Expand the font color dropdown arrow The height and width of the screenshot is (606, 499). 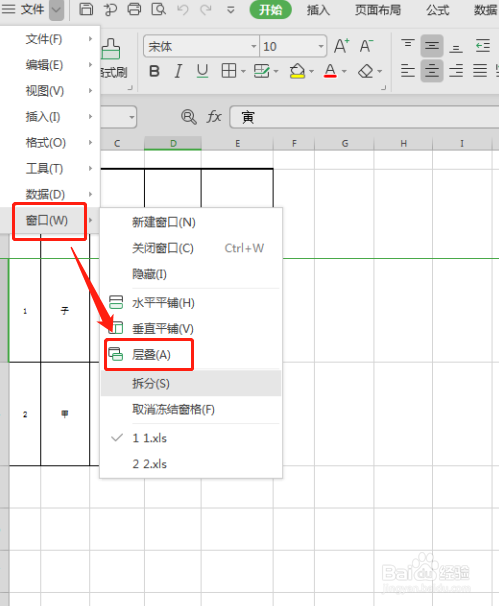[344, 71]
